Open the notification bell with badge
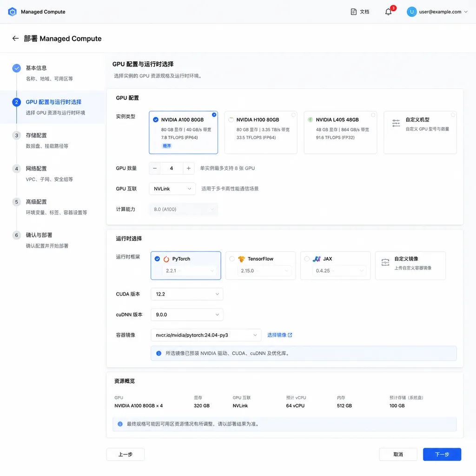Viewport: 476px width, 476px height. pyautogui.click(x=388, y=12)
